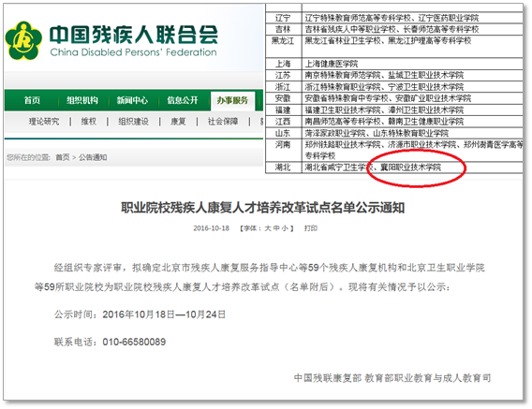This screenshot has width=532, height=409.
Task: Click the article title 职业院校残疾人康复人才培养改革试点名单公示通知
Action: click(x=263, y=208)
